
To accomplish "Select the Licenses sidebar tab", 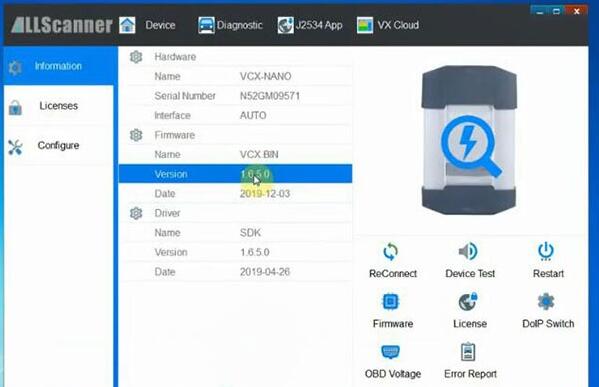I will (x=58, y=106).
